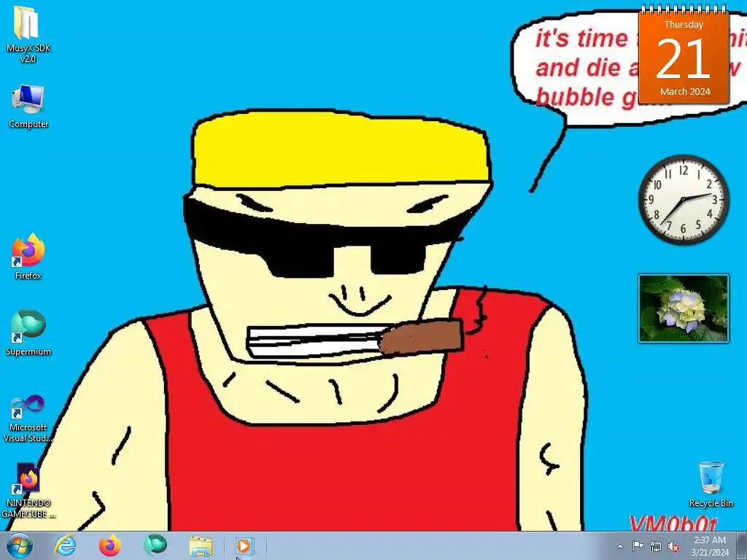This screenshot has width=747, height=560.
Task: Select the Recycle Bin icon
Action: [711, 485]
